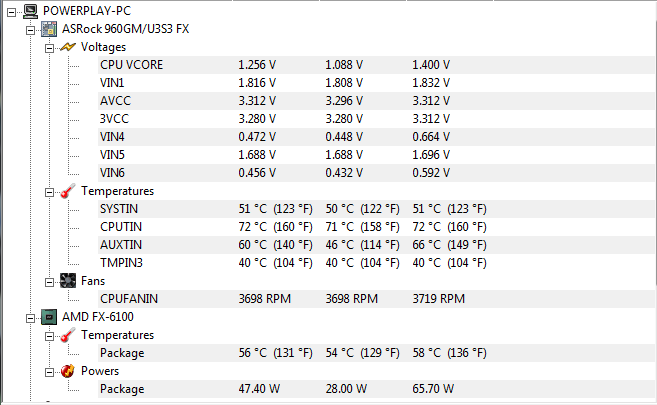Click the 3.296 V AVCC min value
Viewport: 657px width, 405px height.
(x=344, y=101)
